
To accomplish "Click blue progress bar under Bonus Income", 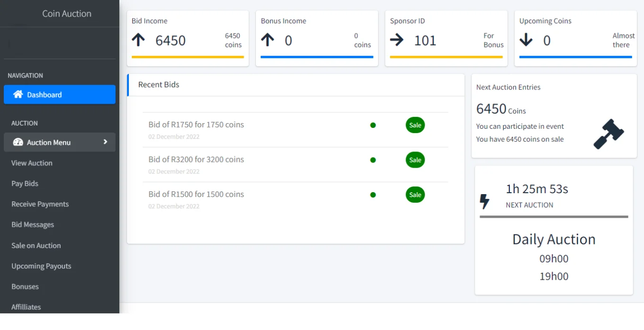I will point(317,57).
